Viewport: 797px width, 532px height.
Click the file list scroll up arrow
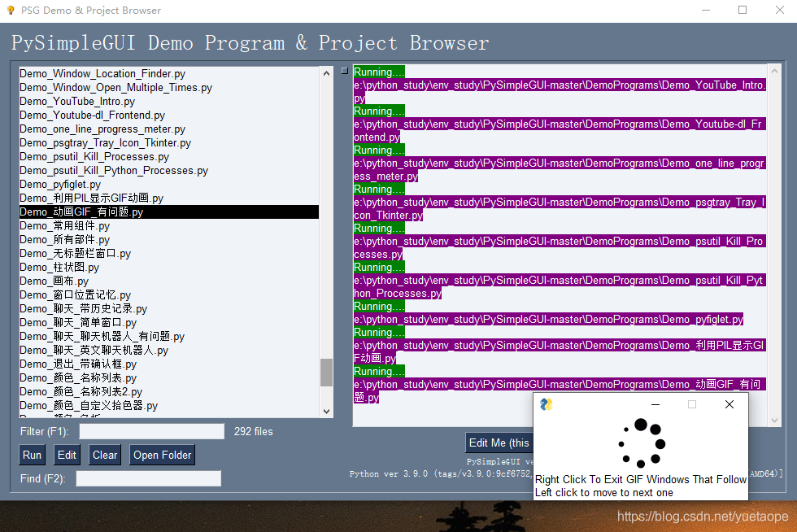(x=326, y=73)
